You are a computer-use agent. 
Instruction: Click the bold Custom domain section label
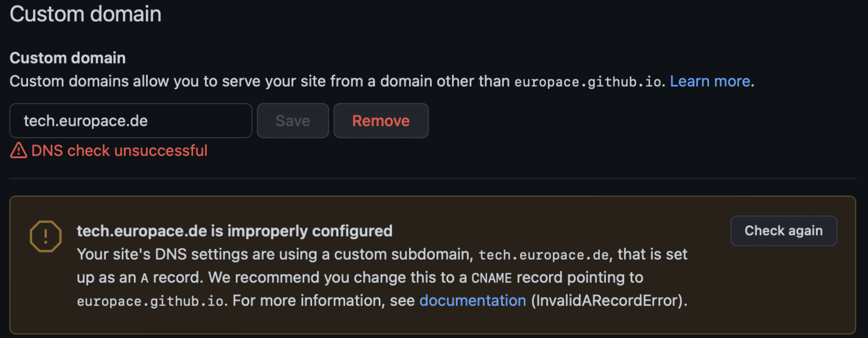tap(67, 58)
